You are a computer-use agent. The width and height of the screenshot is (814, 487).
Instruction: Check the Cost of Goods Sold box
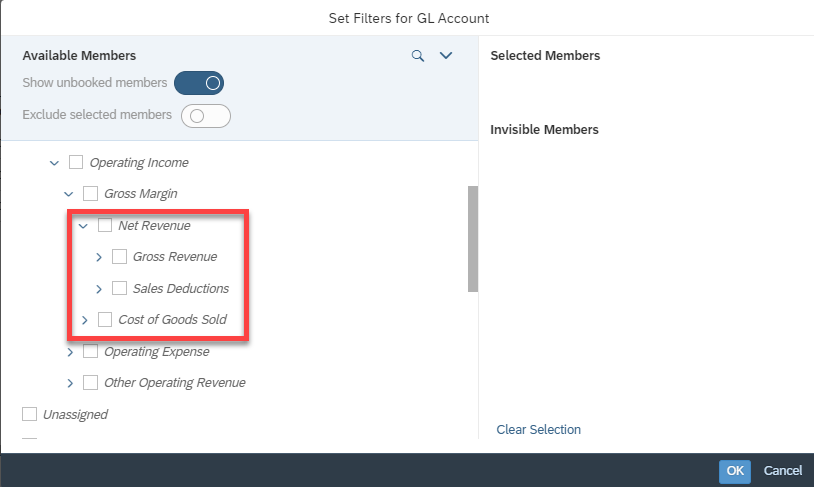click(x=105, y=319)
